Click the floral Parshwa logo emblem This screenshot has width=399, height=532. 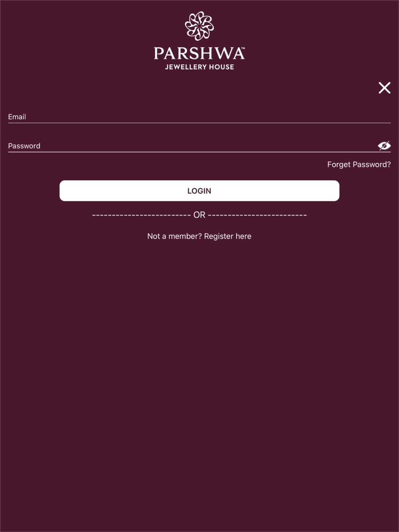[x=199, y=26]
